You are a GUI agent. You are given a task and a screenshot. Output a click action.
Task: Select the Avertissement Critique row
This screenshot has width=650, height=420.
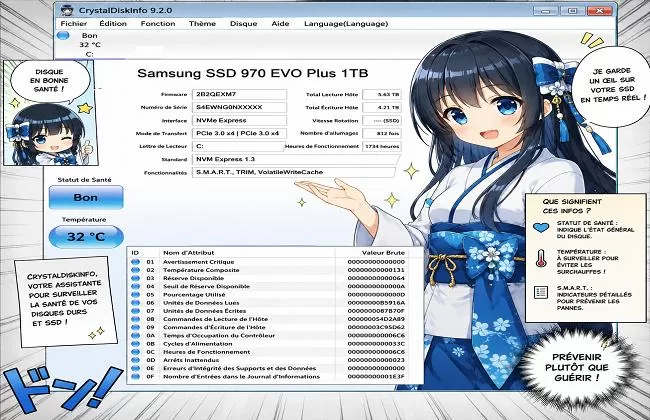[274, 262]
